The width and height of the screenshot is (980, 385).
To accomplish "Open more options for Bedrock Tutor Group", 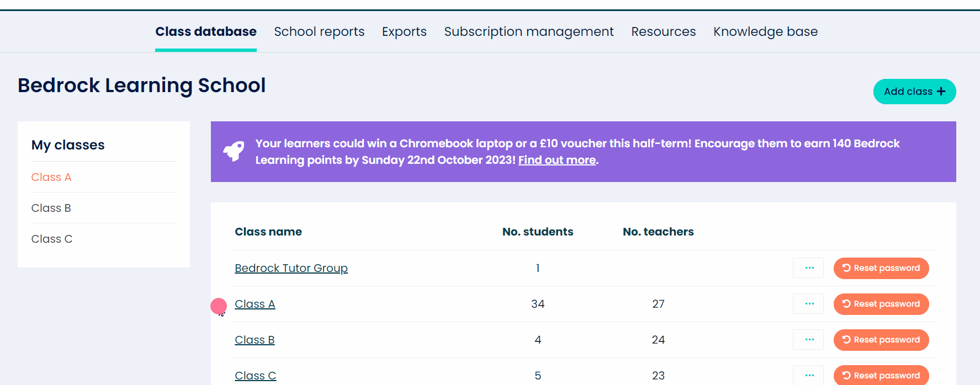I will click(809, 268).
